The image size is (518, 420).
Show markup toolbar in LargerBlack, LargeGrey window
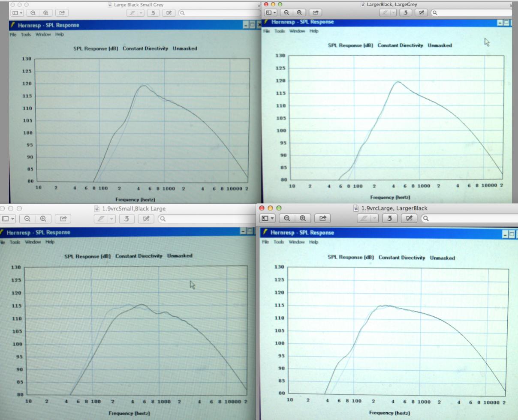point(422,13)
